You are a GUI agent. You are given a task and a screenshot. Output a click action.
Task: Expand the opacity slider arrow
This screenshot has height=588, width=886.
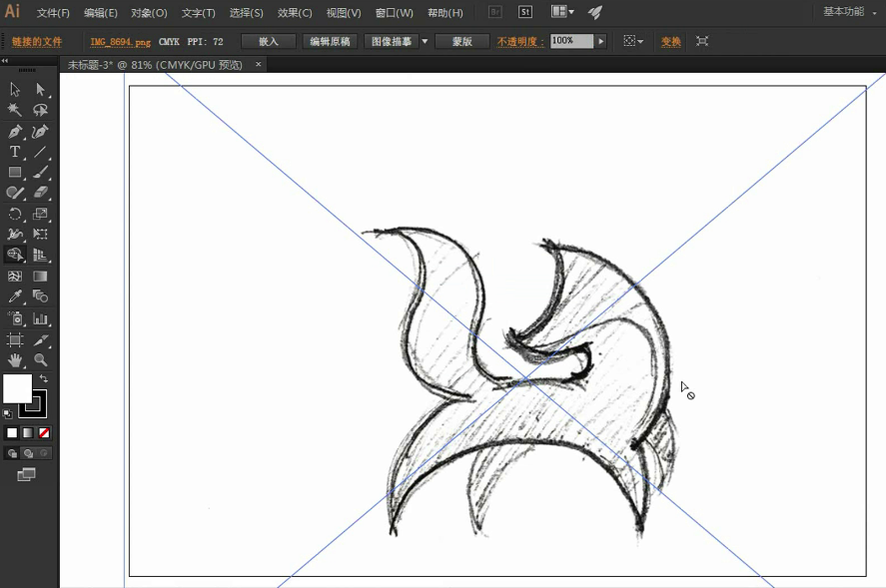click(x=600, y=41)
